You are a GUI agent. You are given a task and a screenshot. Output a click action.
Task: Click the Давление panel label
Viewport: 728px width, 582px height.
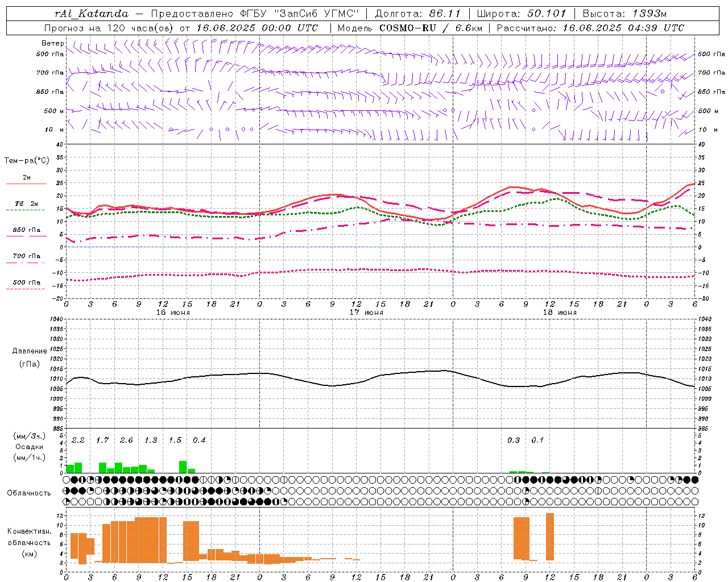30,351
